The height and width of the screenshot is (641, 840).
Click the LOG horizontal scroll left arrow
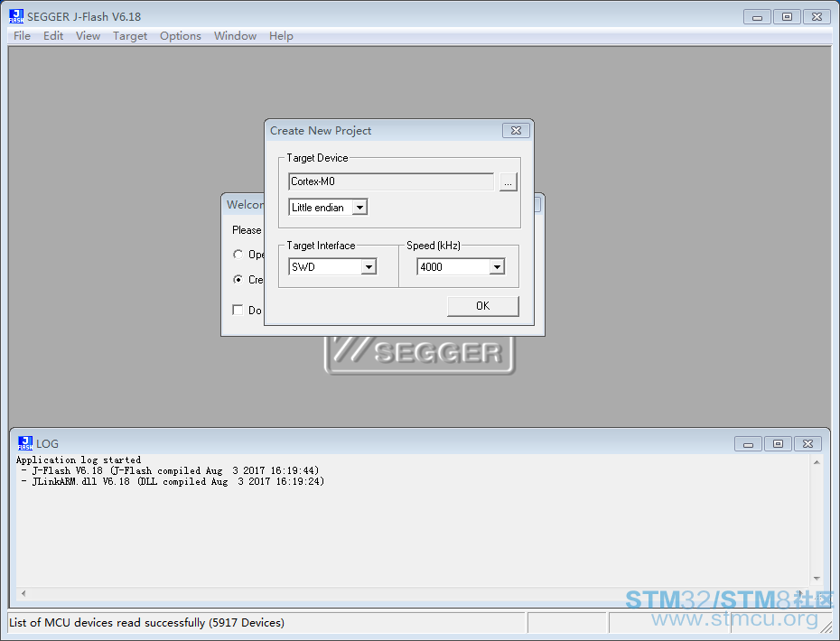point(23,593)
